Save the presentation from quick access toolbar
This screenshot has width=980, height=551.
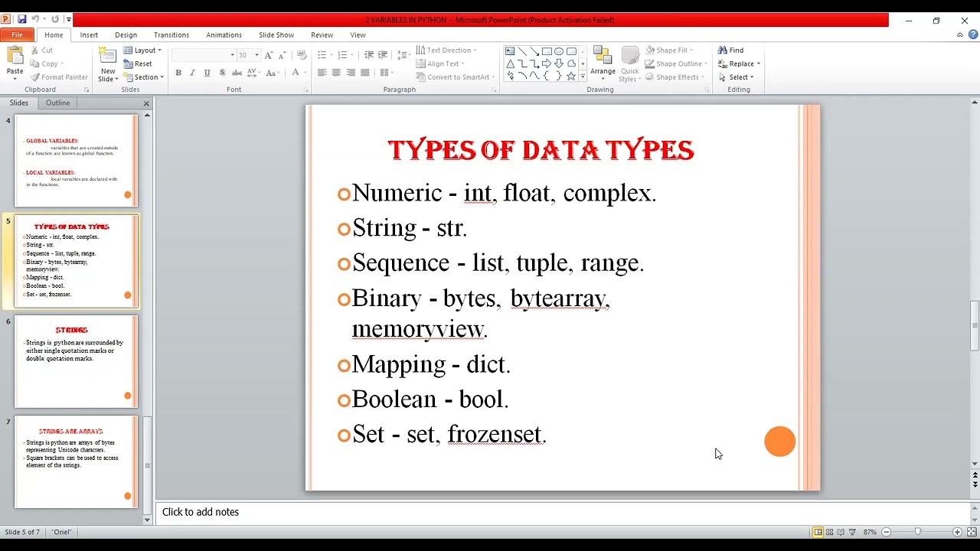coord(21,20)
